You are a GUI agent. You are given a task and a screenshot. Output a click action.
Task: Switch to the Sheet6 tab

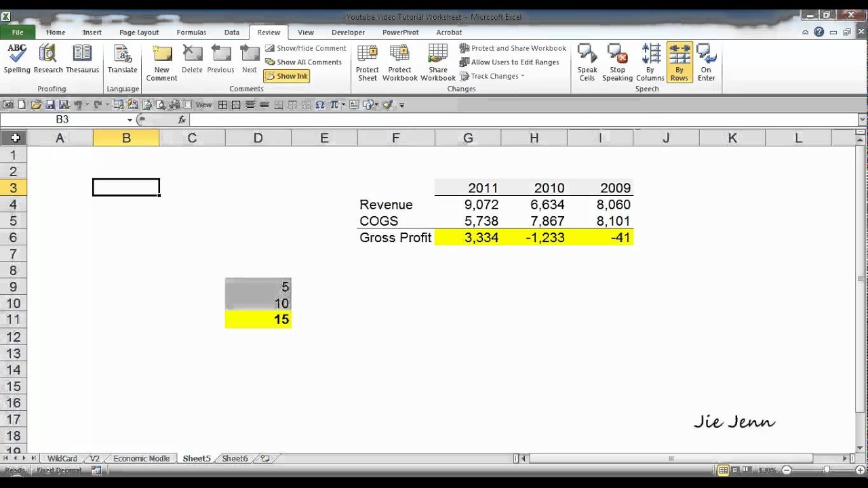tap(235, 459)
